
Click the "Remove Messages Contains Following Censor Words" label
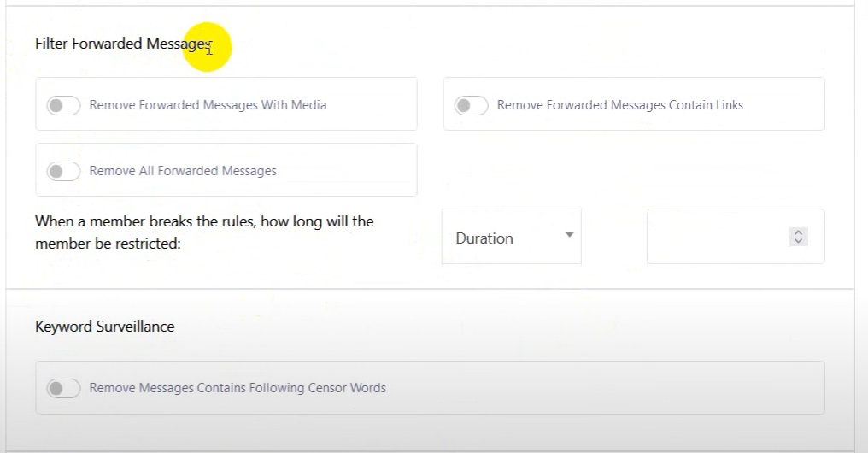click(x=238, y=388)
